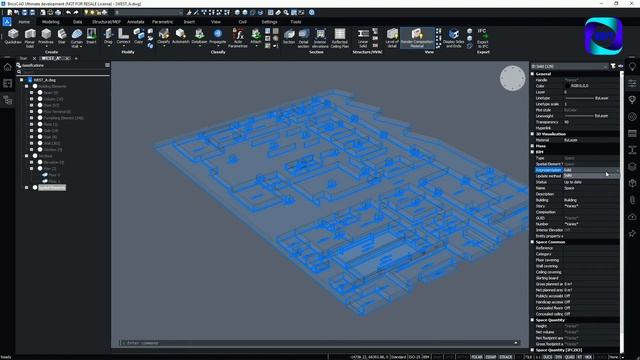Select the Quickdraw tool

13,36
